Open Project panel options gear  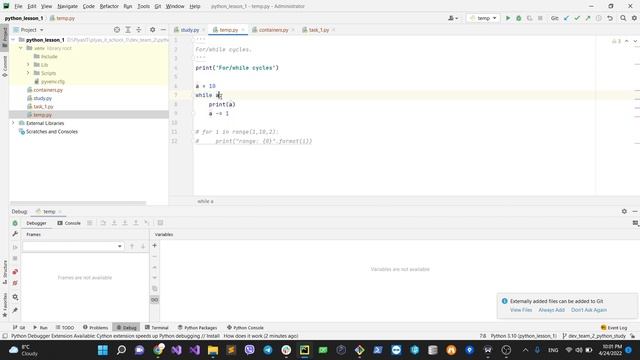click(x=152, y=30)
